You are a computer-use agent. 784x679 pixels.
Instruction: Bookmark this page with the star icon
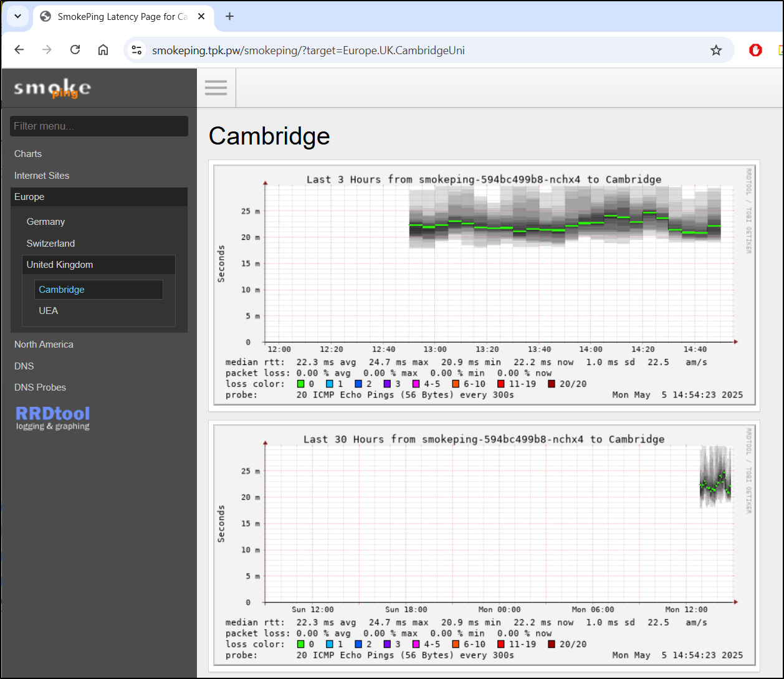coord(716,50)
